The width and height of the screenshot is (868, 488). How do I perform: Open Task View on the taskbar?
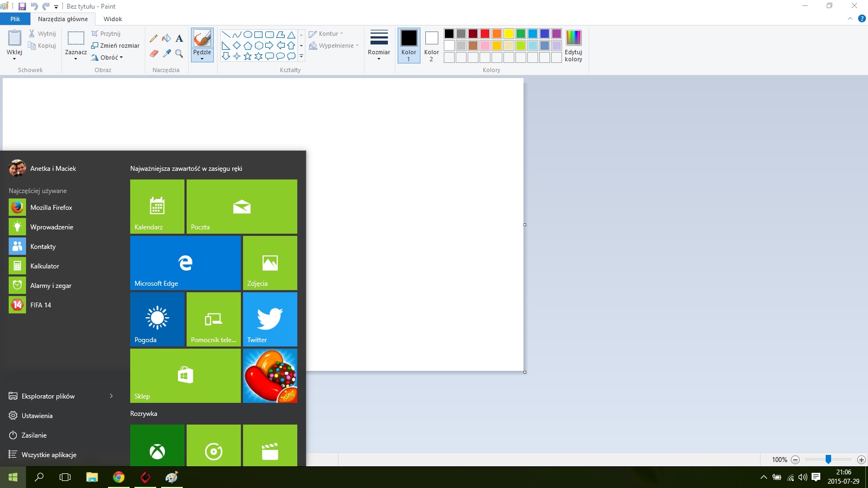click(x=65, y=477)
